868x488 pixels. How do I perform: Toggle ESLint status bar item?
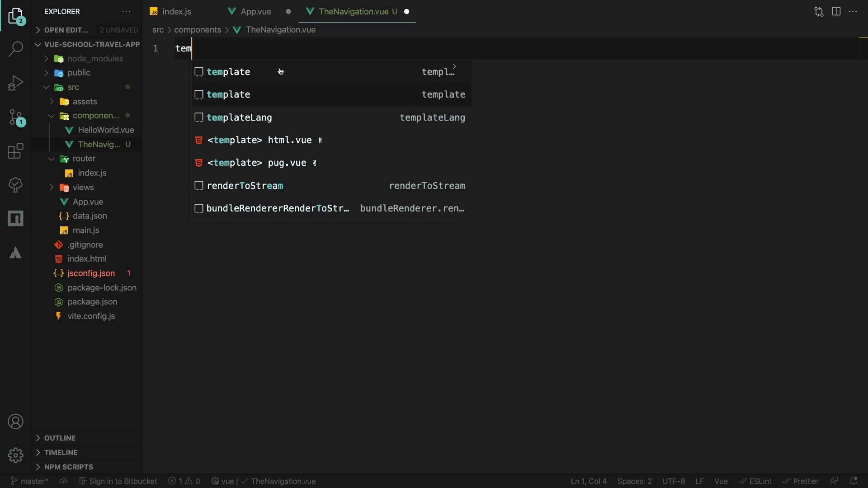coord(755,481)
